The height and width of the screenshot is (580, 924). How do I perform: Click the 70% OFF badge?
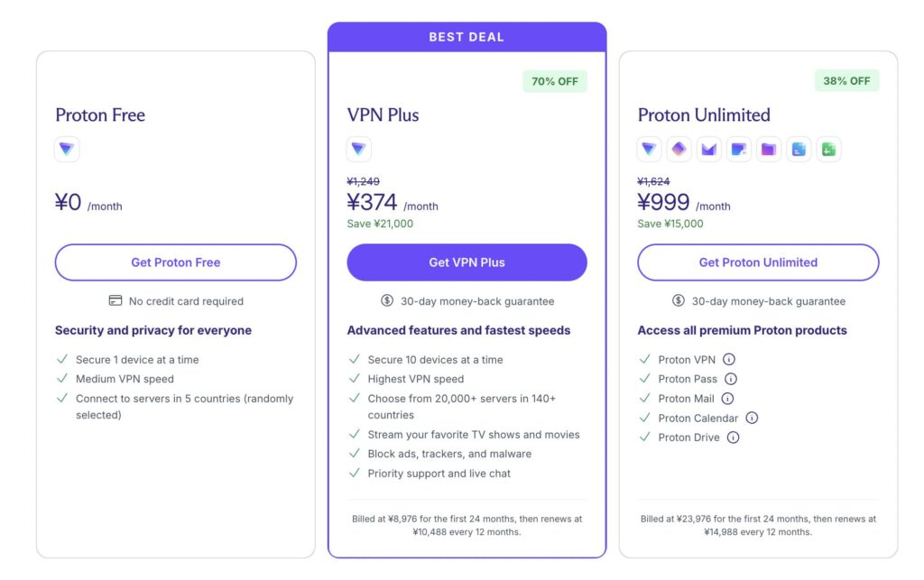[555, 81]
